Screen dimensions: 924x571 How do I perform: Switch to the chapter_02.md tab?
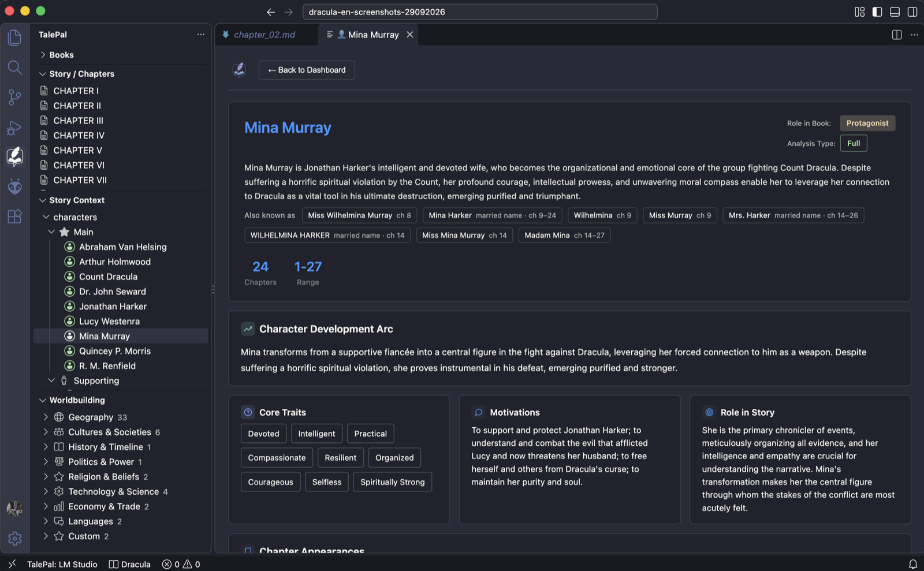tap(264, 35)
